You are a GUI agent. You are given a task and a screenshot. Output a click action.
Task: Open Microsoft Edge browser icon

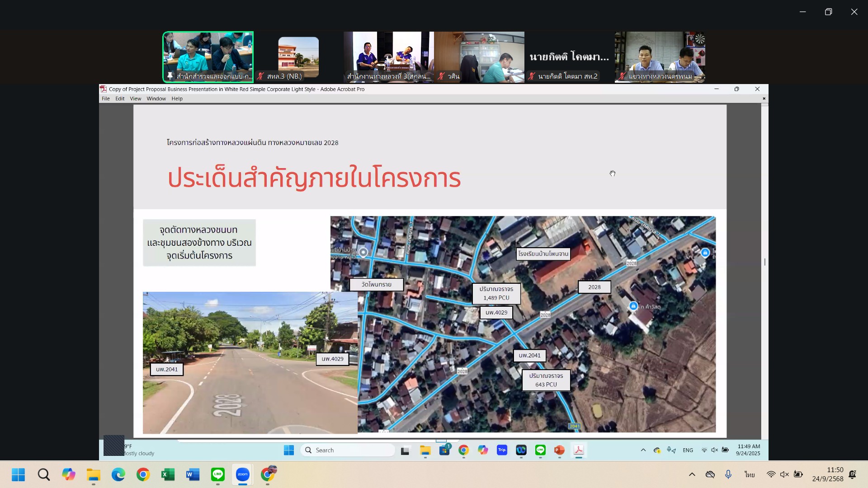[118, 474]
